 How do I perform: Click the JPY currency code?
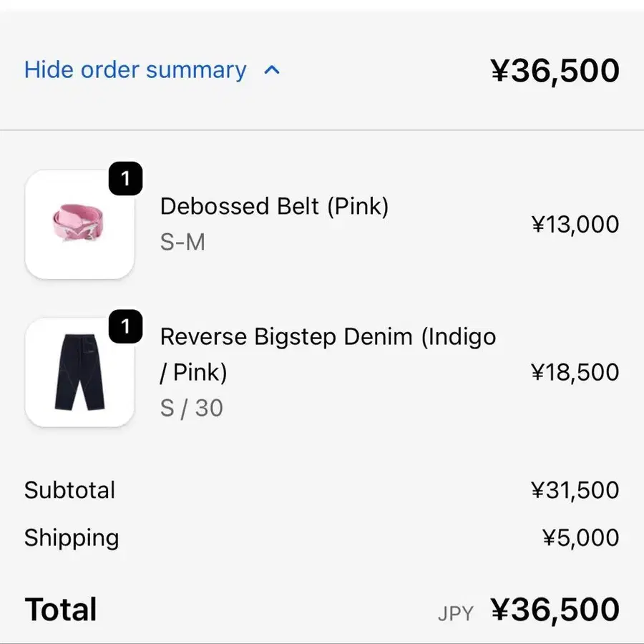pos(456,613)
